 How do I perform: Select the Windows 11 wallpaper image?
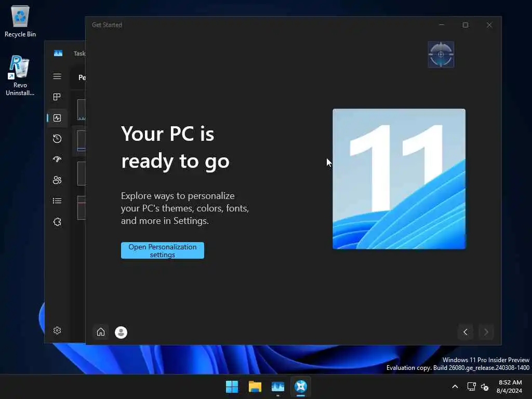(x=399, y=179)
